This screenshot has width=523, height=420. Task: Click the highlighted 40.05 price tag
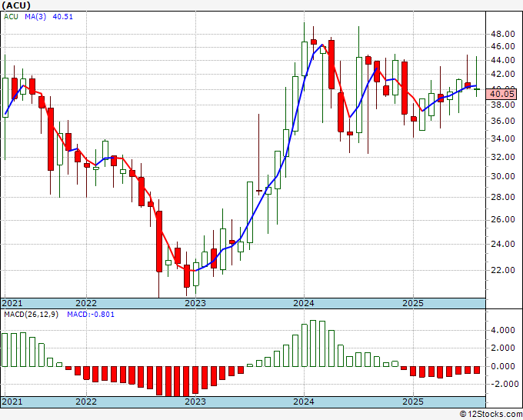coord(501,94)
